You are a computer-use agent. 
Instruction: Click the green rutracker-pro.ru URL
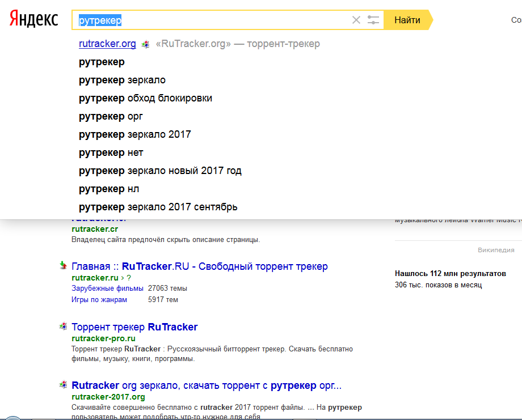point(103,338)
